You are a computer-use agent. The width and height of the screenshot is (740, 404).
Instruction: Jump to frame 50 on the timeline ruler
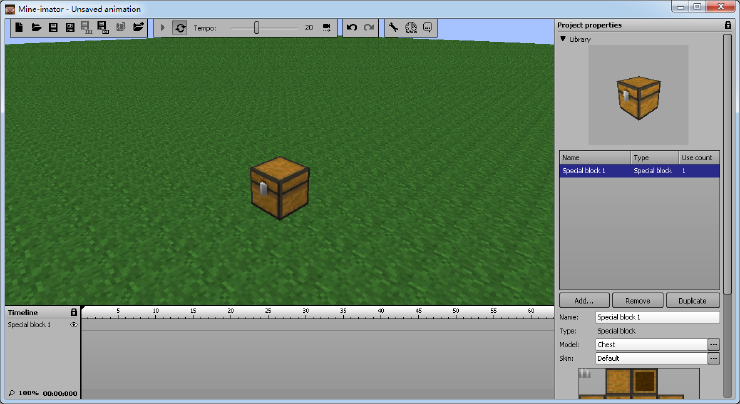tap(456, 312)
